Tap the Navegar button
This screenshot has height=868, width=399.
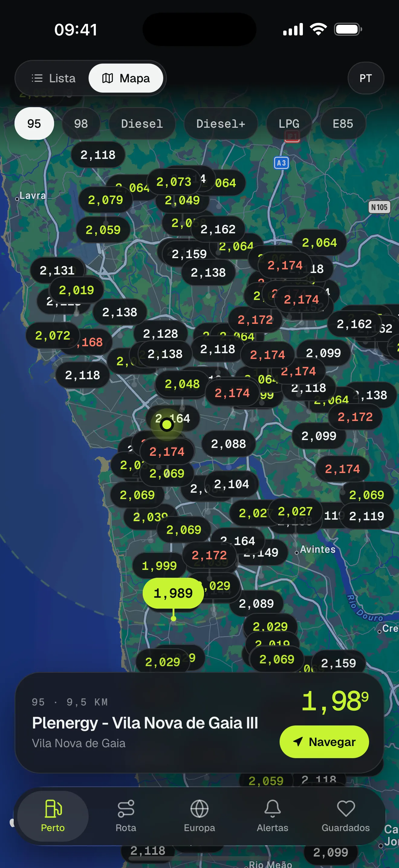click(324, 741)
